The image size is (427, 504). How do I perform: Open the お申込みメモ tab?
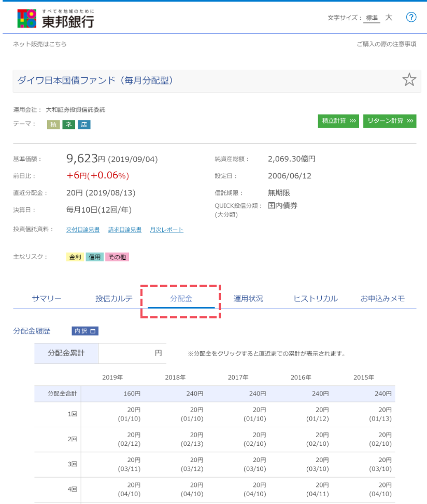click(382, 299)
